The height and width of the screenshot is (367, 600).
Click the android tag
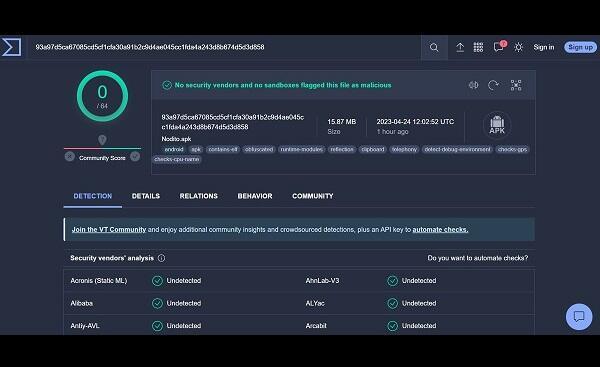(174, 149)
